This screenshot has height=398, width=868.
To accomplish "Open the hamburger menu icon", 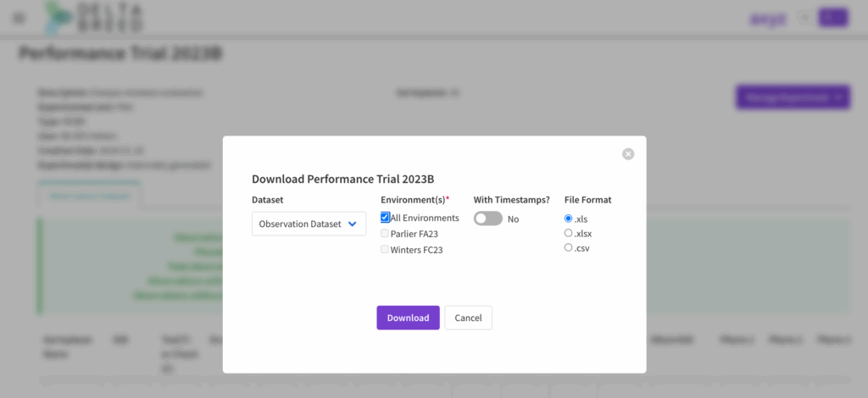I will coord(19,18).
